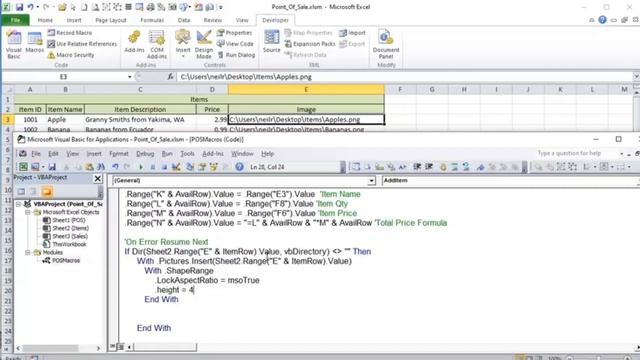640x360 pixels.
Task: Click View Code icon in Project pane
Action: tap(21, 192)
